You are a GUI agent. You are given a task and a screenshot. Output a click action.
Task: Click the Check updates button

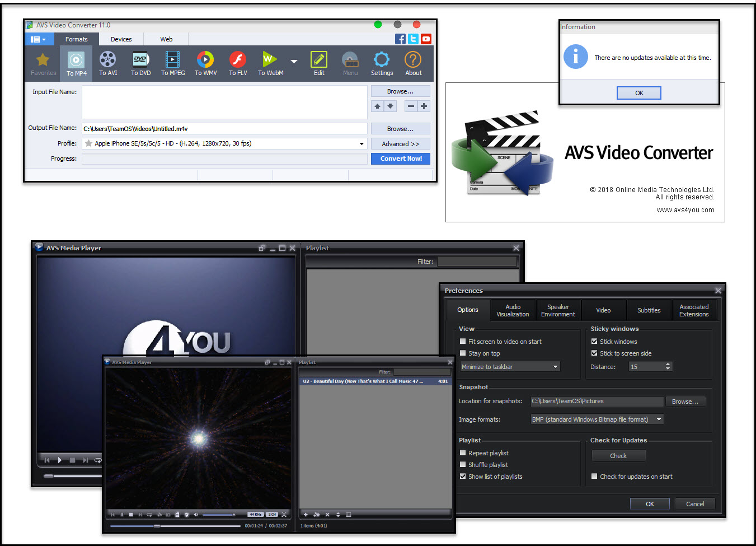[x=618, y=456]
